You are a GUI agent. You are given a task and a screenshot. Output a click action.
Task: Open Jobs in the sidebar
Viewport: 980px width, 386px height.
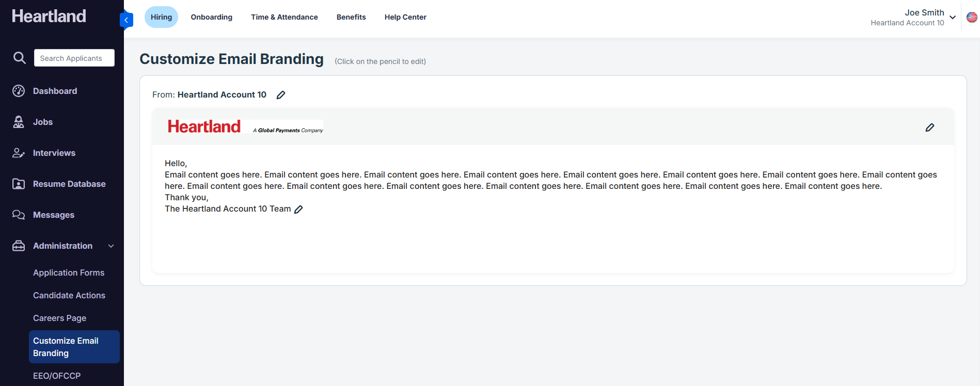click(43, 122)
